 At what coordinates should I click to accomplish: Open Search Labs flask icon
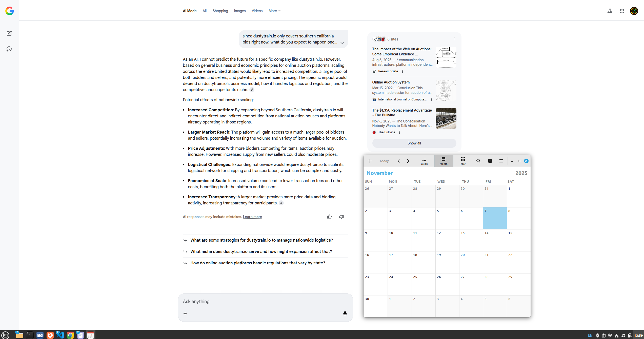pyautogui.click(x=610, y=11)
